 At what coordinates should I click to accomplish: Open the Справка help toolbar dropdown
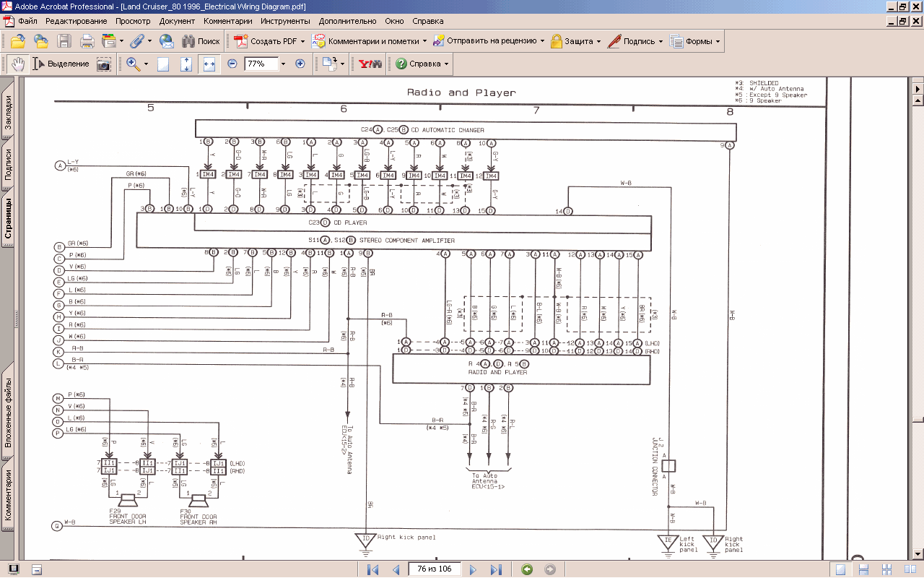[422, 64]
